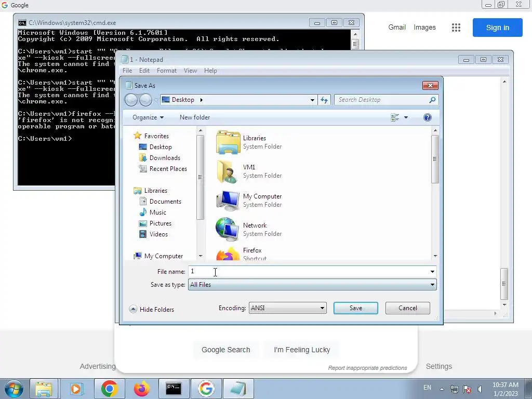This screenshot has height=399, width=532.
Task: Open the Organize dropdown menu
Action: click(x=148, y=117)
